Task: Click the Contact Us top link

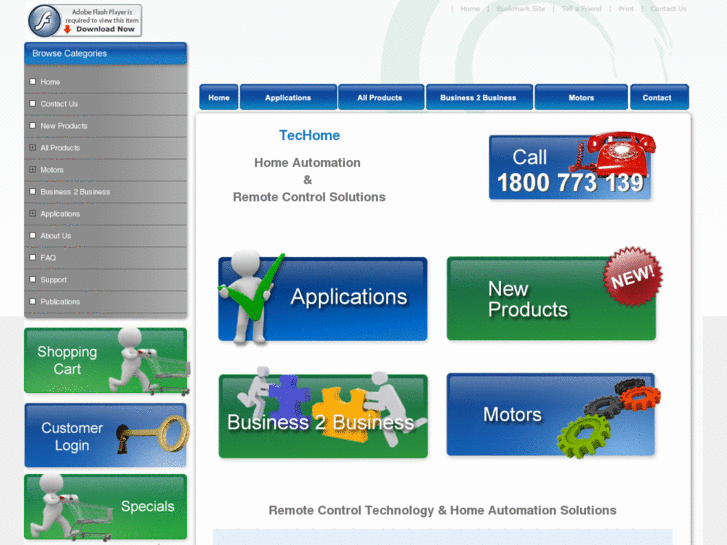Action: [x=668, y=8]
